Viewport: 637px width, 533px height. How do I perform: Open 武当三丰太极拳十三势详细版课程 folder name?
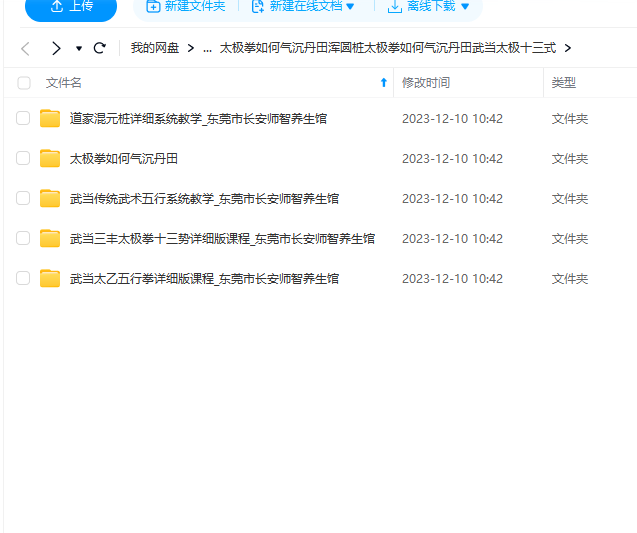tap(222, 238)
